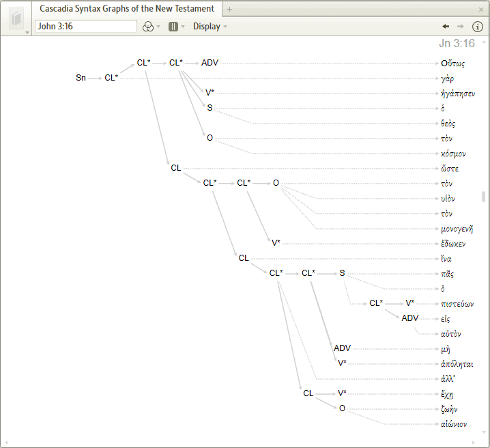Image resolution: width=490 pixels, height=448 pixels.
Task: Click the Greek word αἰώνιον
Action: (x=454, y=424)
